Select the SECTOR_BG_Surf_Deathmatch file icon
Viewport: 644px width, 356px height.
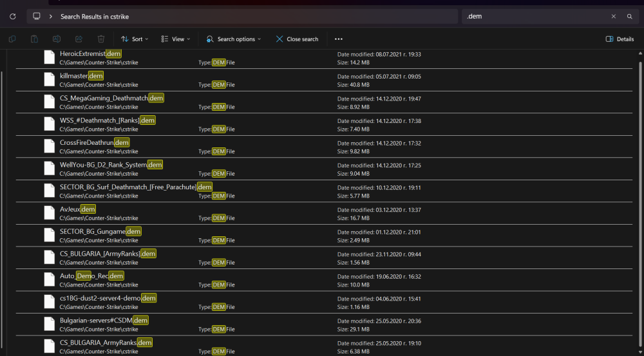click(50, 191)
